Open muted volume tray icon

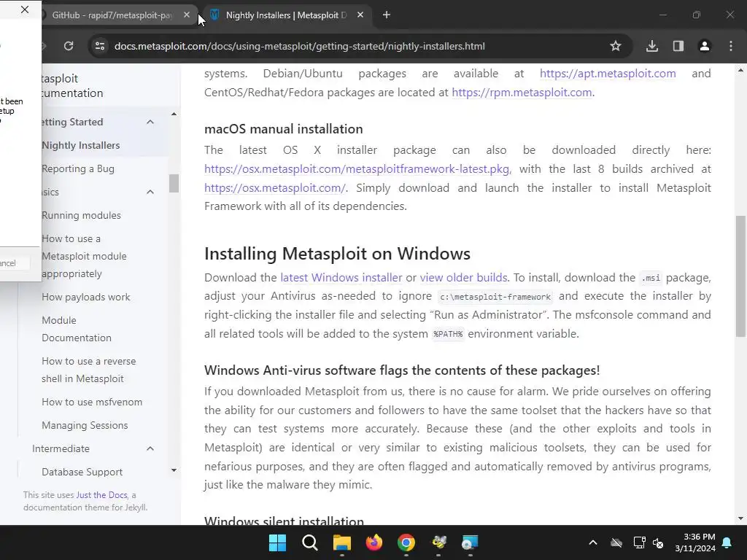(x=659, y=542)
